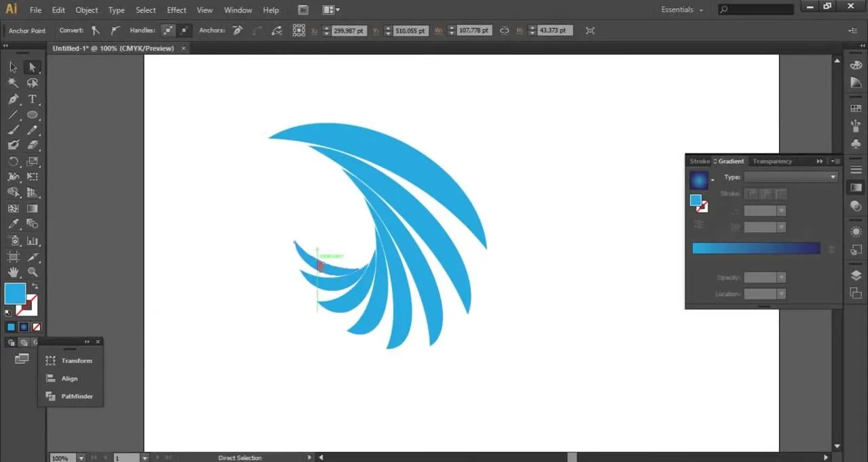The height and width of the screenshot is (462, 868).
Task: Select the Hand tool
Action: (x=13, y=272)
